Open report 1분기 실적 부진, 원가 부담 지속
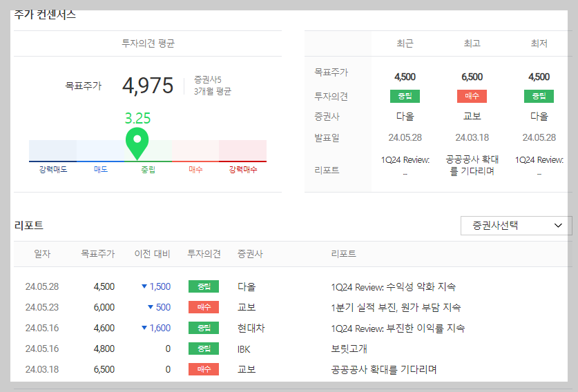Screen dimensions: 578x392 (x=396, y=307)
